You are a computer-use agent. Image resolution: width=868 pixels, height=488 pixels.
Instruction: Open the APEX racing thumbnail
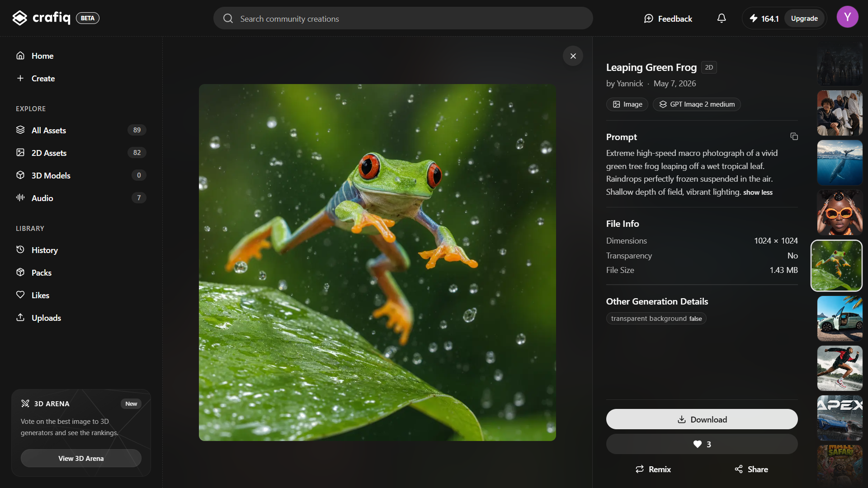(x=840, y=418)
